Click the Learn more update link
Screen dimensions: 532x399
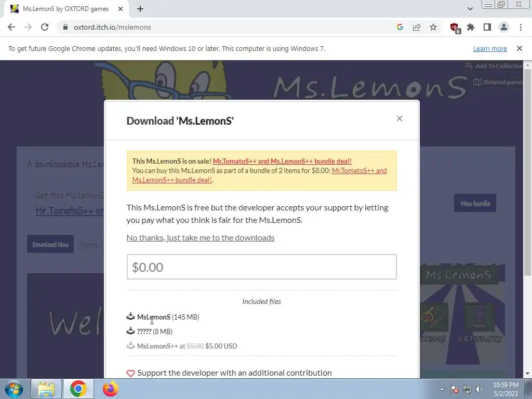tap(490, 48)
